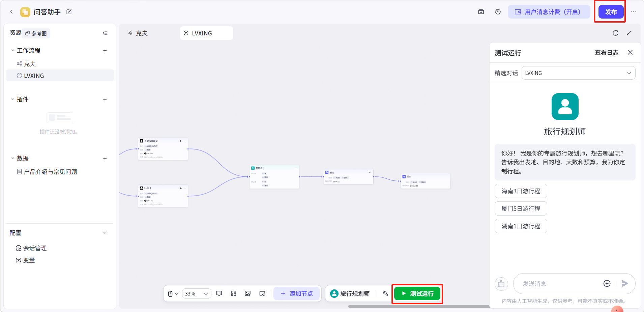Click the plus attachment icon in message box
The image size is (644, 312).
(x=607, y=284)
